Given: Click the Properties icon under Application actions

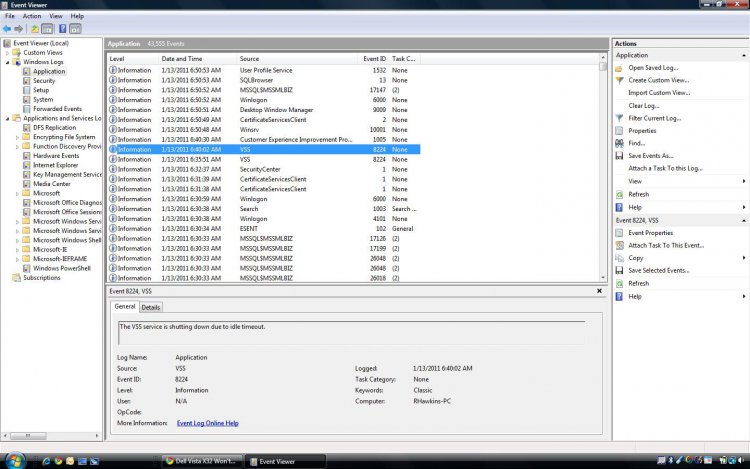Looking at the screenshot, I should point(619,131).
